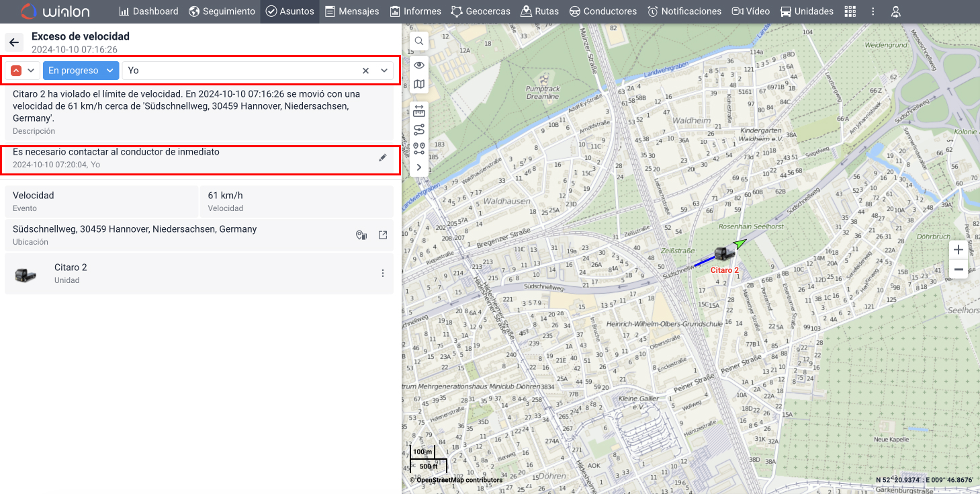Open the 'En progreso' status dropdown
This screenshot has height=494, width=980.
click(x=81, y=70)
